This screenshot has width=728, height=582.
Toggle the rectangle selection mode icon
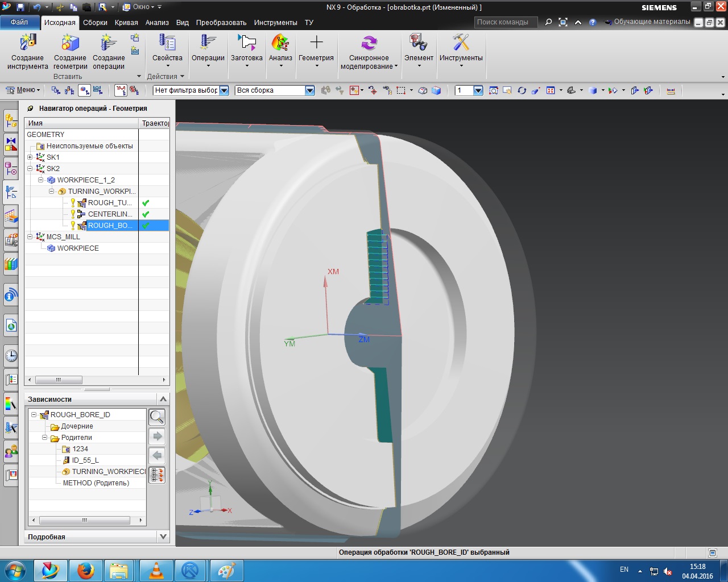(401, 90)
